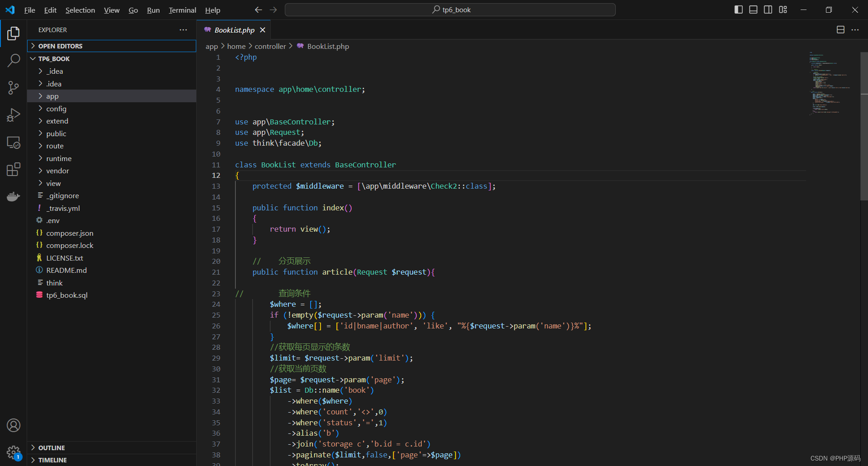Open the Edit menu
This screenshot has width=868, height=466.
50,10
